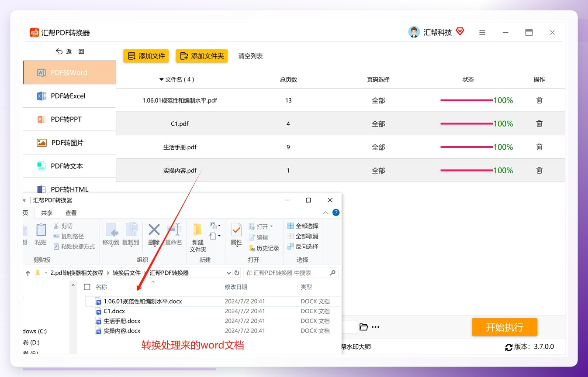This screenshot has height=377, width=588.
Task: Click 粘贴快捷方式 in Explorer ribbon
Action: click(74, 247)
